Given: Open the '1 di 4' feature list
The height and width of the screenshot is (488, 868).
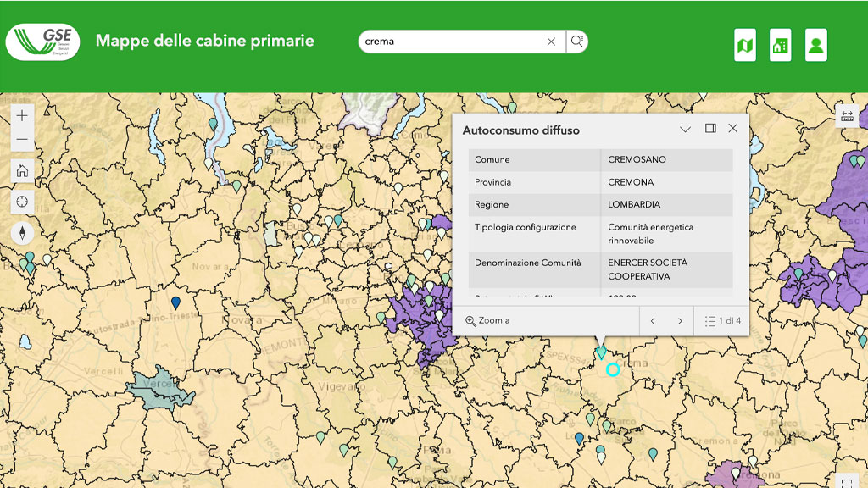Looking at the screenshot, I should [722, 321].
